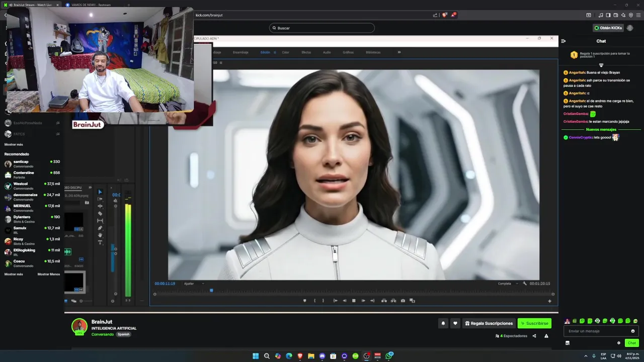Click the Kick search field Buscar
Image resolution: width=644 pixels, height=362 pixels.
click(x=322, y=28)
